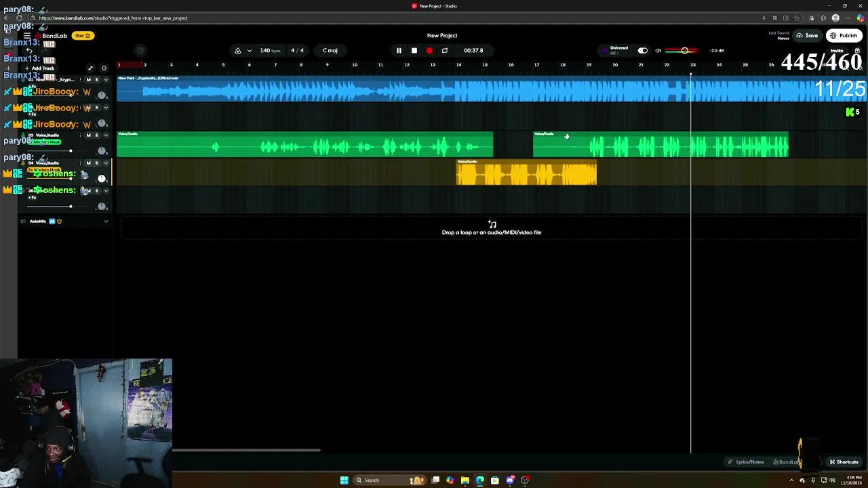Toggle loop cycle mode in transport
The image size is (868, 488).
tap(445, 51)
